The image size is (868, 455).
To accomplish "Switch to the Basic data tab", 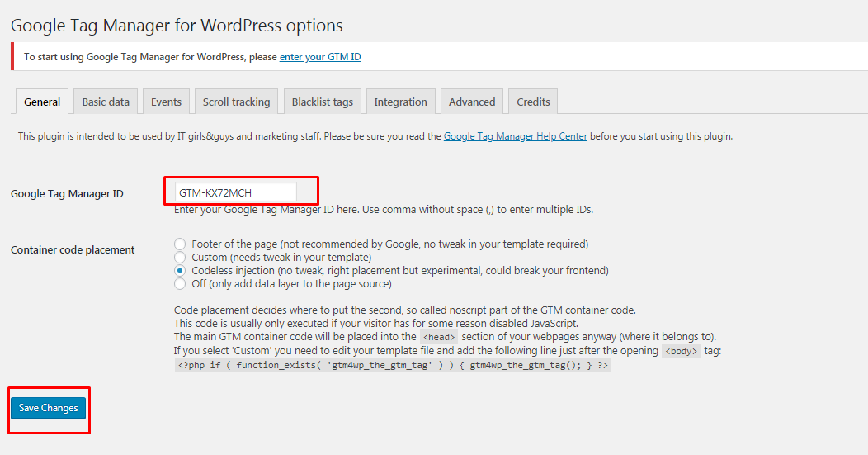I will point(106,102).
